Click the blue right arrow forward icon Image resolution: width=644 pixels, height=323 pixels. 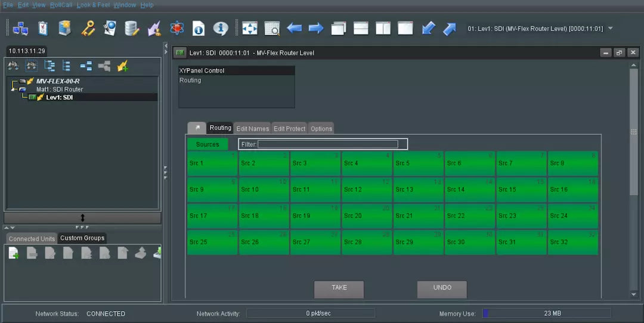(316, 29)
